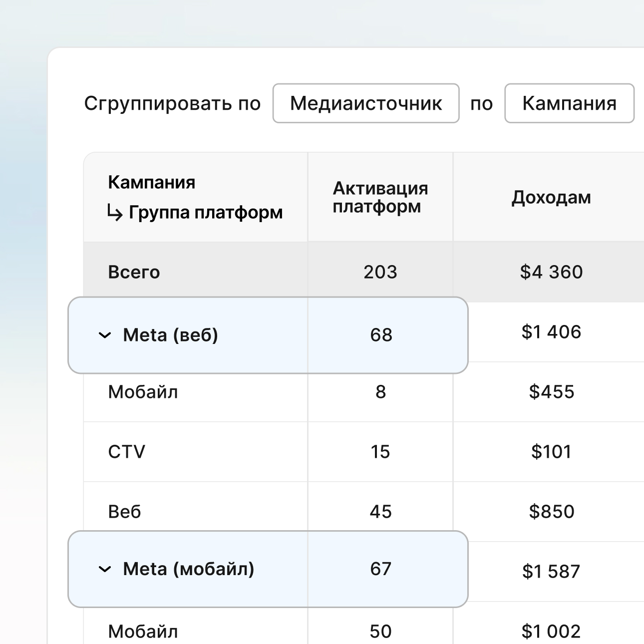Sort by the Активация платформ column header
This screenshot has width=644, height=644.
pyautogui.click(x=380, y=197)
